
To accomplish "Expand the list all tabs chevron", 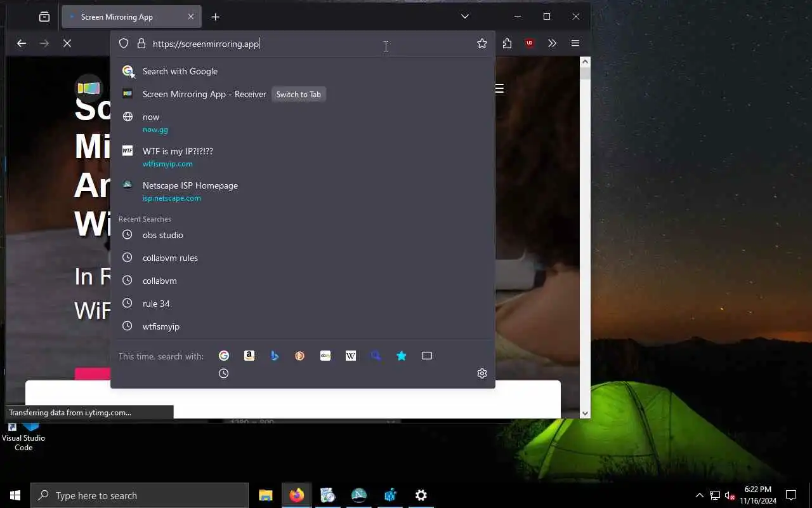I will 465,17.
